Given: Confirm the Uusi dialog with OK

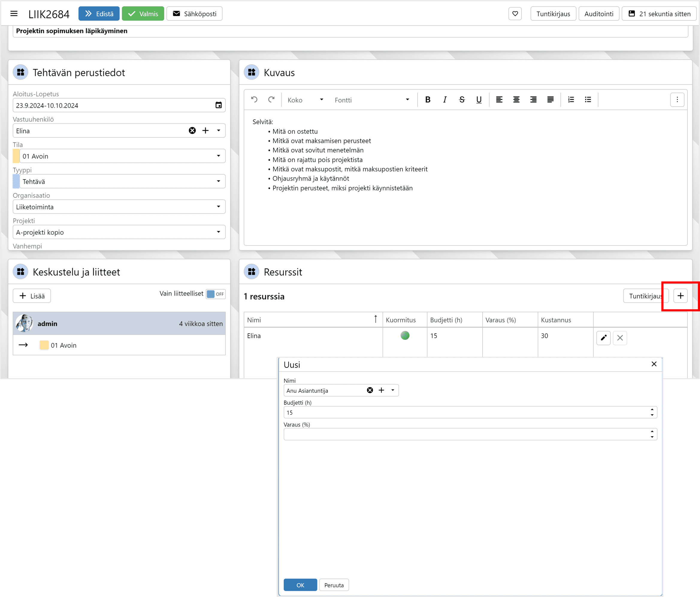Looking at the screenshot, I should pos(300,585).
